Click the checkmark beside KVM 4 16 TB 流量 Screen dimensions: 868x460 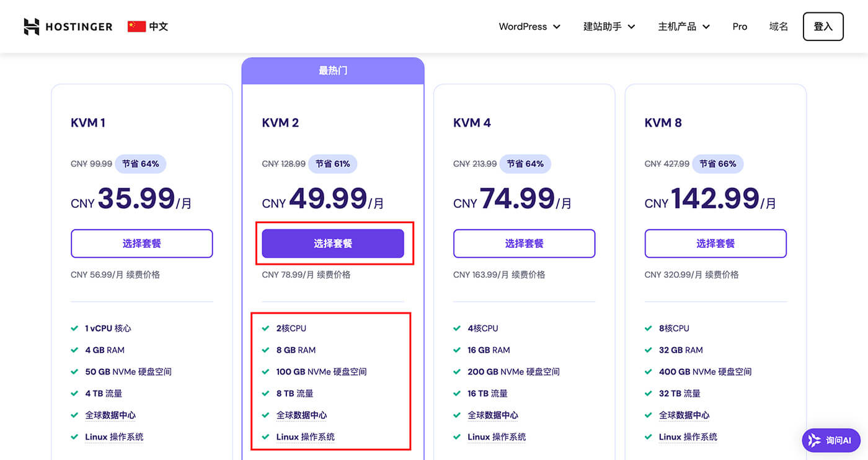point(457,394)
